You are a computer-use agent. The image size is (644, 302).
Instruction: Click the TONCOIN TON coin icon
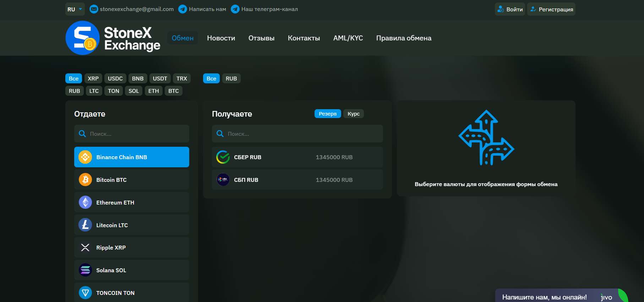click(85, 293)
